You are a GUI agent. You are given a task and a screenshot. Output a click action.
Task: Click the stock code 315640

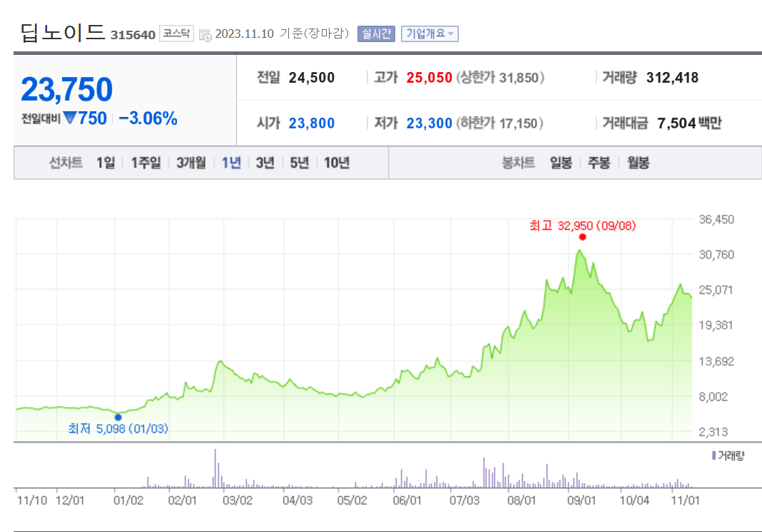(133, 35)
